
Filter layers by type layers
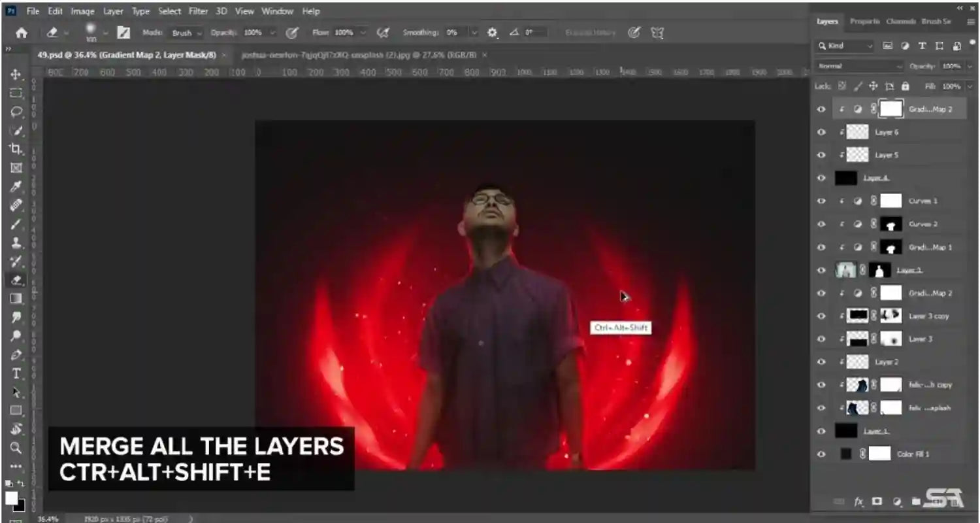click(922, 46)
